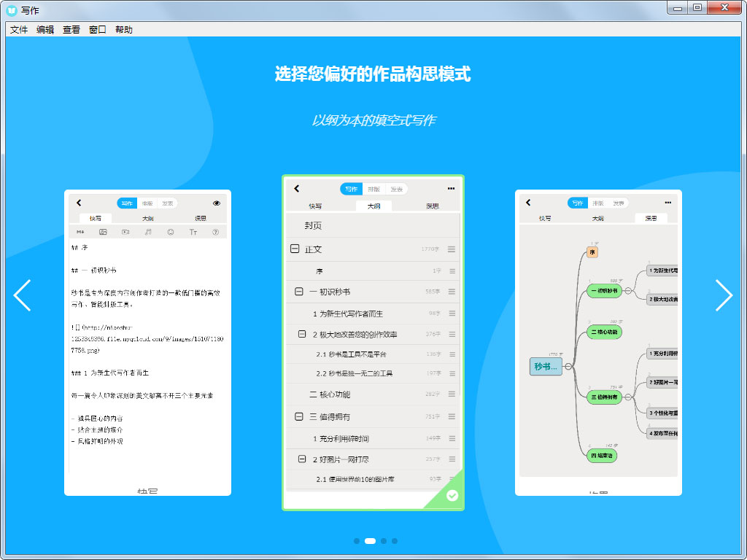Open the 编辑 menu
Screen dimensions: 747x560
click(45, 29)
